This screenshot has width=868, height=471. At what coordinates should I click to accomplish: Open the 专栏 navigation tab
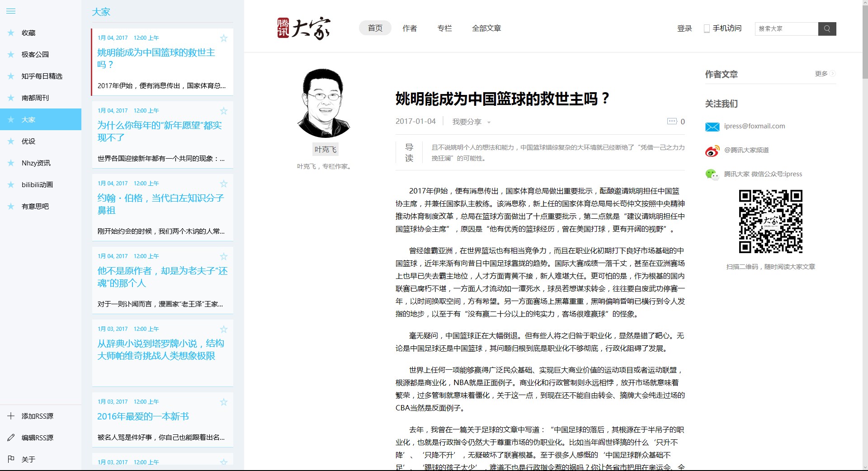point(444,28)
